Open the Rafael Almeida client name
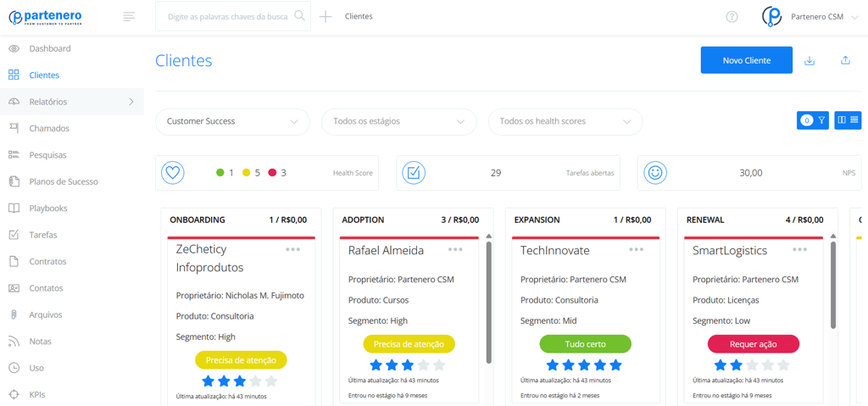The height and width of the screenshot is (406, 868). click(x=386, y=250)
